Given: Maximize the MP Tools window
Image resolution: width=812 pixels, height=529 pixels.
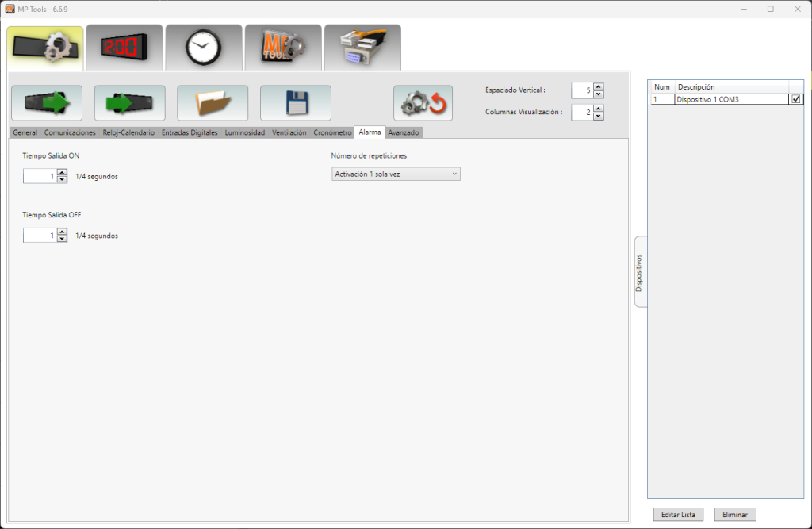Looking at the screenshot, I should tap(771, 9).
